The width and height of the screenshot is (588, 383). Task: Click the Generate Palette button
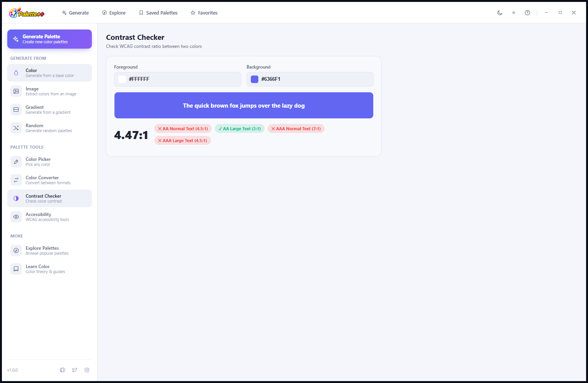click(x=49, y=39)
